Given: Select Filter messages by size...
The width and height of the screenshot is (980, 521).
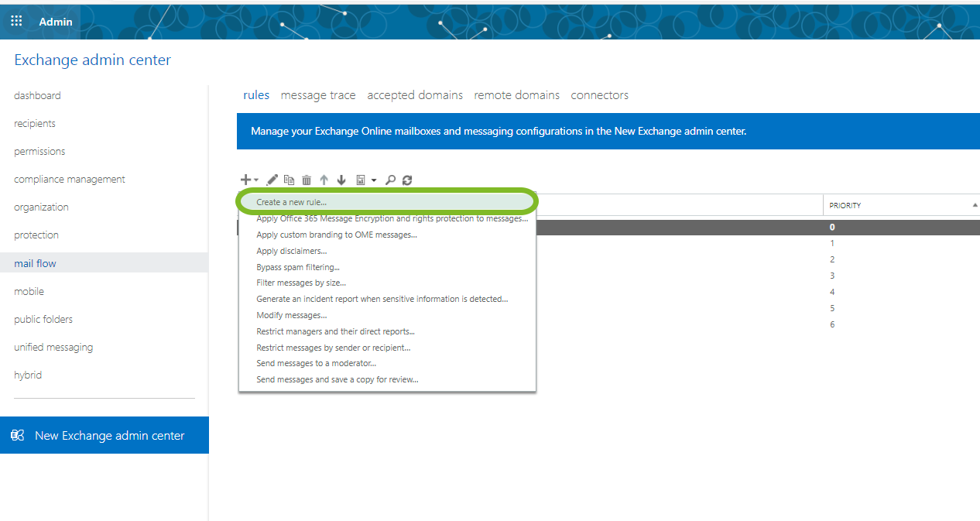Looking at the screenshot, I should coord(387,283).
